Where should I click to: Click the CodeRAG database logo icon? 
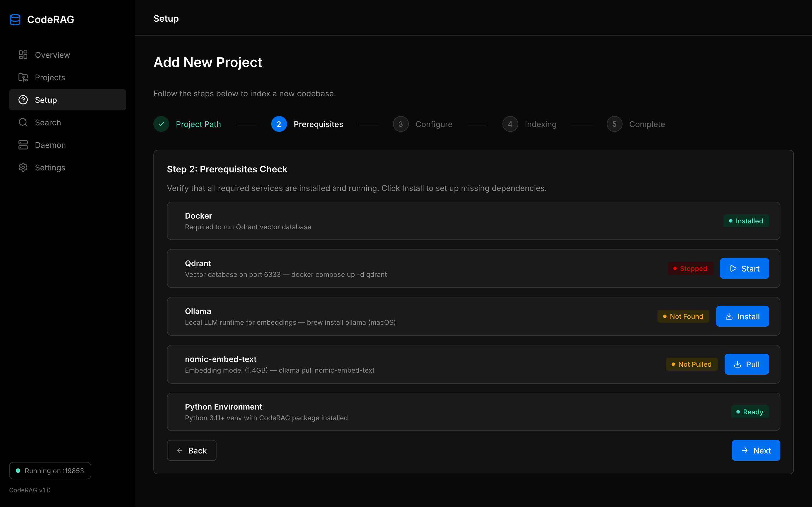[x=15, y=19]
